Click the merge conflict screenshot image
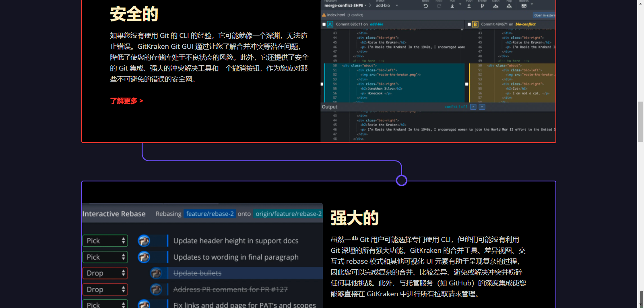This screenshot has width=644, height=308. coord(438,71)
